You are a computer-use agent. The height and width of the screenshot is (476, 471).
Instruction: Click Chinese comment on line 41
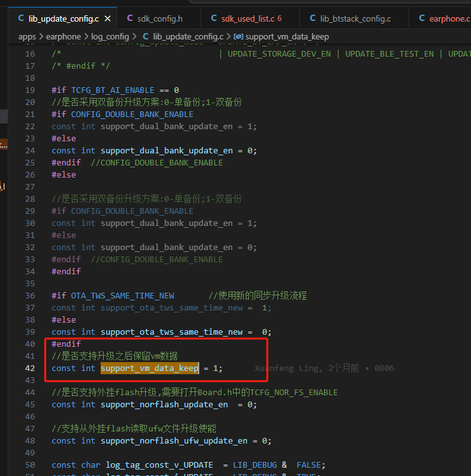pyautogui.click(x=115, y=356)
